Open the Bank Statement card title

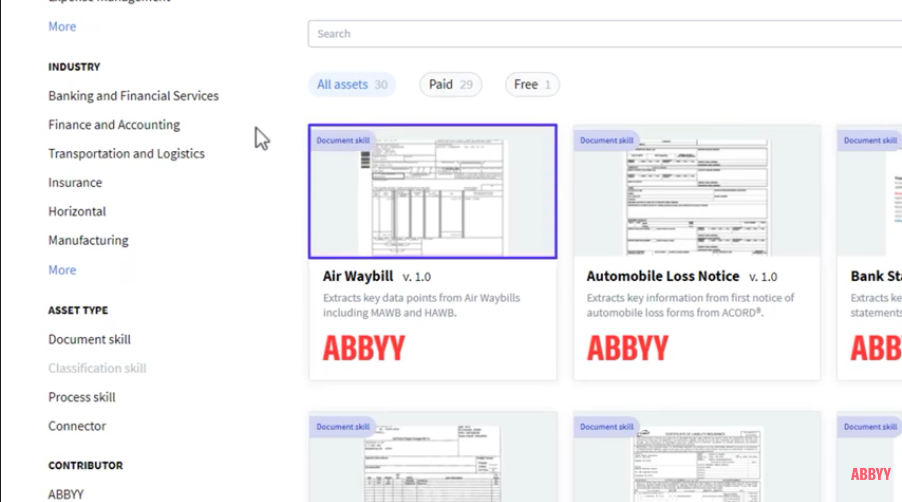pyautogui.click(x=876, y=277)
